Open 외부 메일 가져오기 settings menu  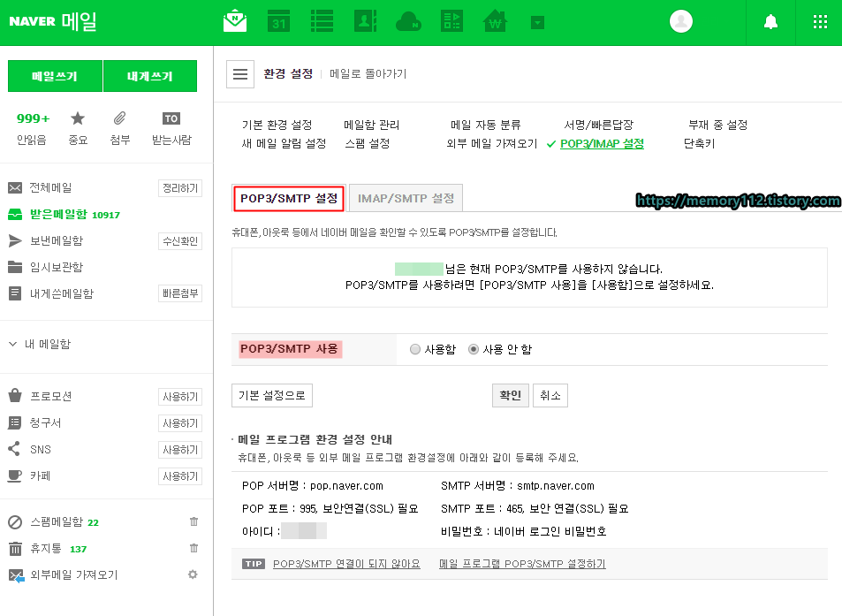click(x=492, y=143)
